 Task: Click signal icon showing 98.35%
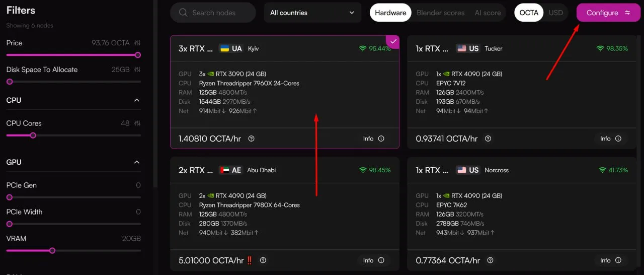click(600, 48)
